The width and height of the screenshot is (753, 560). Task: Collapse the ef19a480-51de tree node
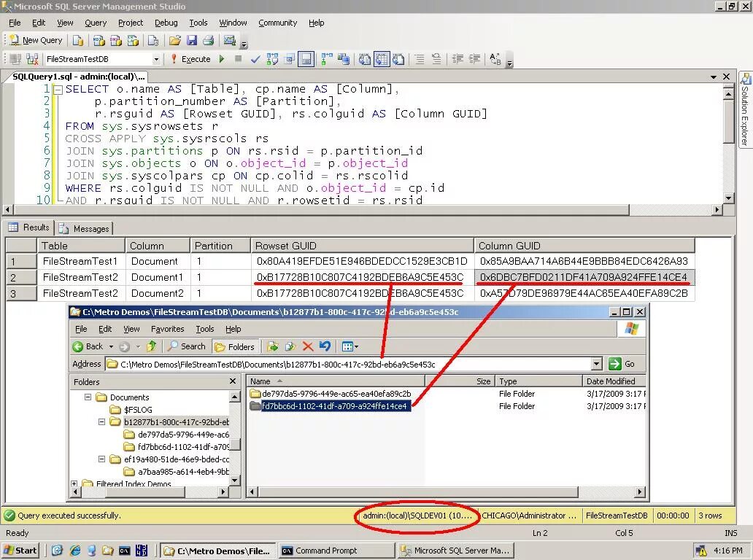pyautogui.click(x=102, y=459)
